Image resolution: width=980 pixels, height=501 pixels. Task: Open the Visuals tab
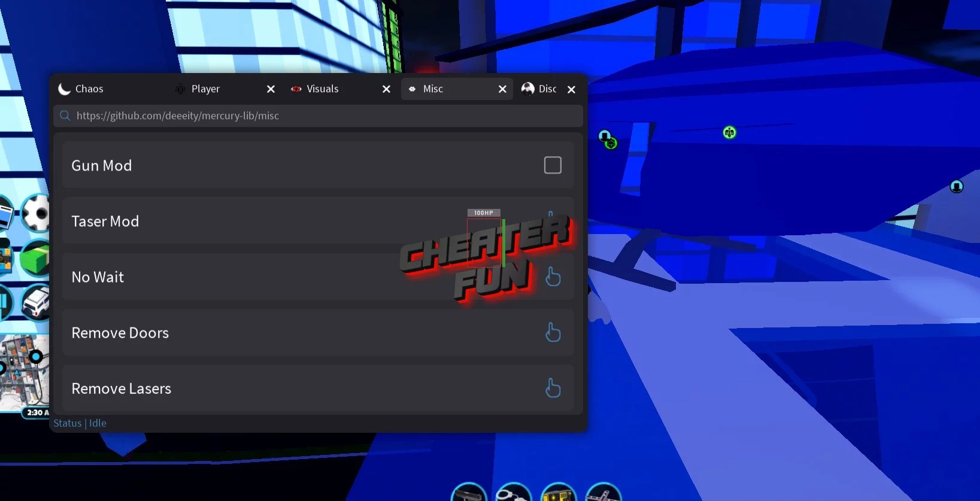point(323,89)
